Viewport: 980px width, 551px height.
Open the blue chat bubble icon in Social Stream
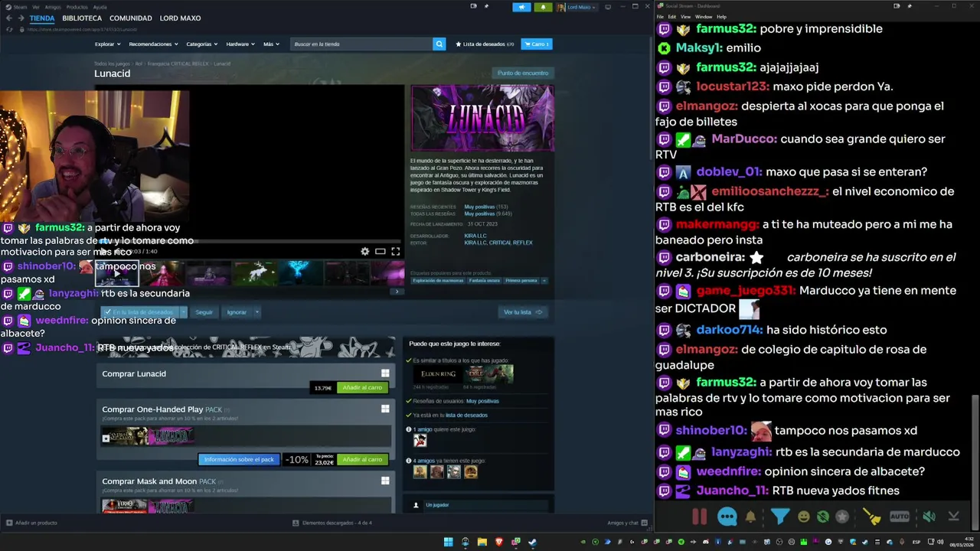[x=727, y=517]
